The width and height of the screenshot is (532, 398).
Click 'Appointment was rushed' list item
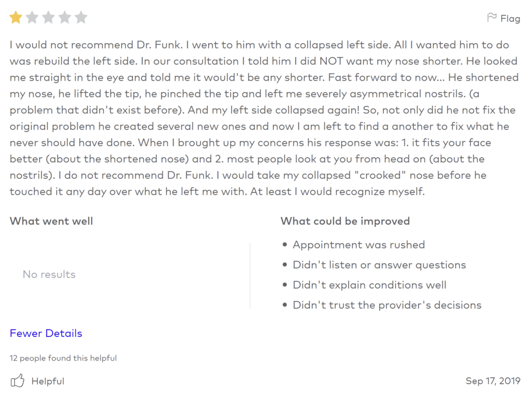coord(358,245)
